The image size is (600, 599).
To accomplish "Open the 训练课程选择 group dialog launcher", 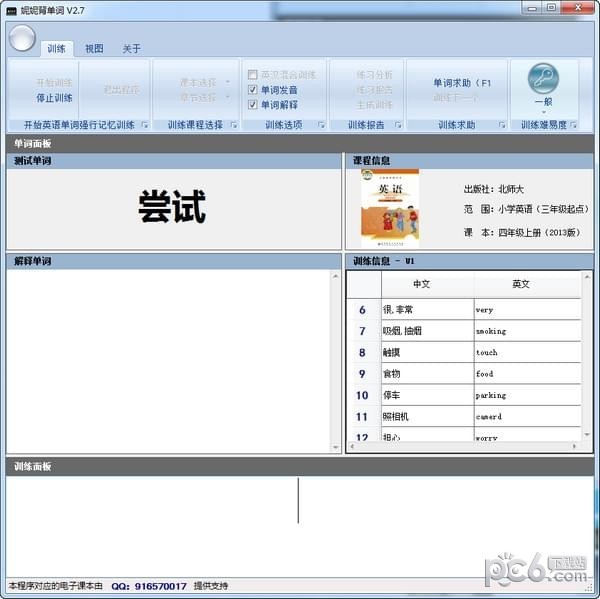I will (x=233, y=125).
